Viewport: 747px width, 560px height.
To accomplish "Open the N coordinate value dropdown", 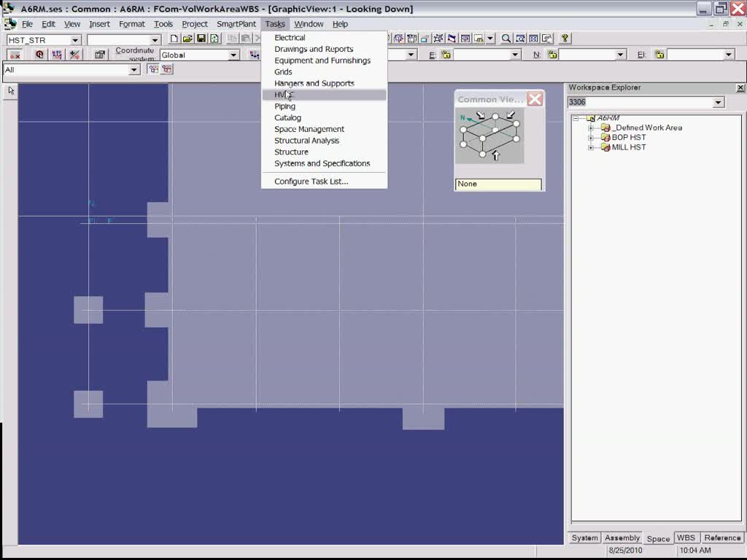I will 620,55.
